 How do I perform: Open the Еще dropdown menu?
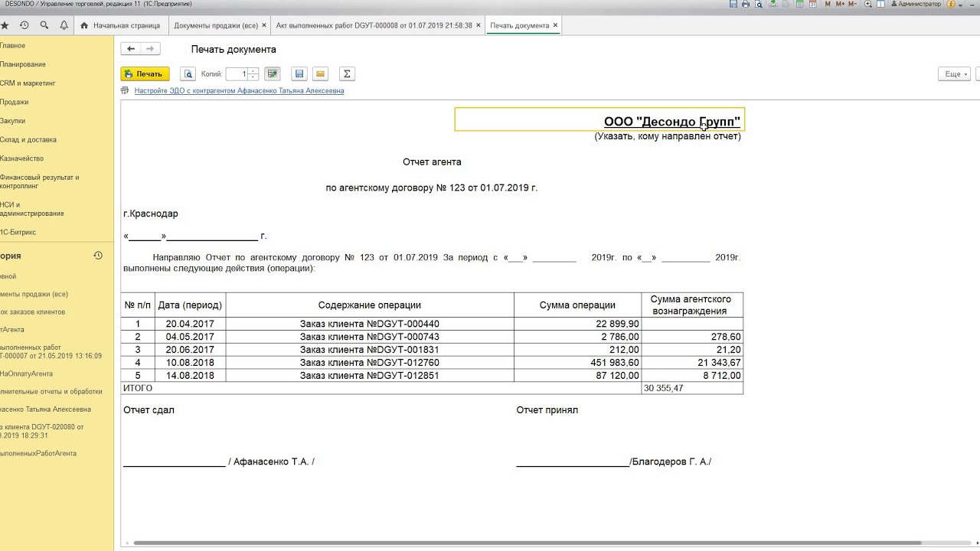pos(955,74)
